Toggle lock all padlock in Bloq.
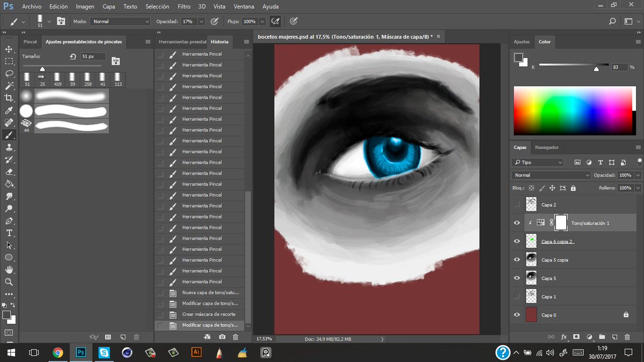 573,188
